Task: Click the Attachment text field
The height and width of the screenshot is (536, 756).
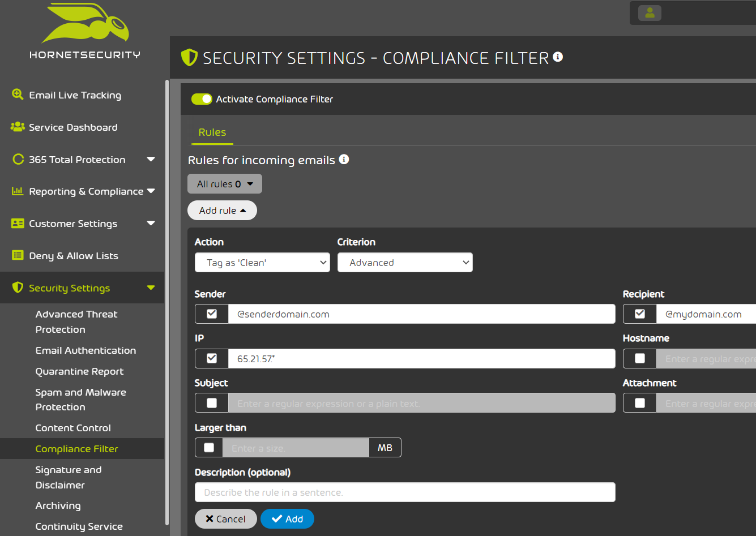Action: [706, 403]
